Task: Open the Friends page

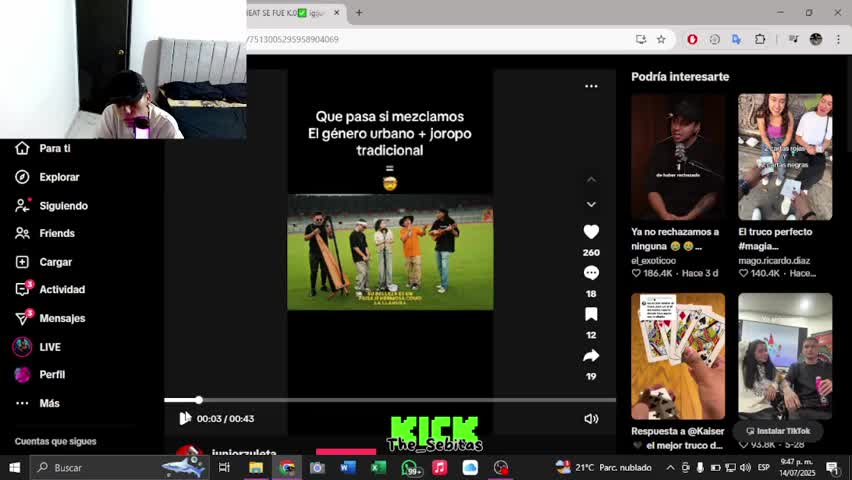Action: pos(46,233)
